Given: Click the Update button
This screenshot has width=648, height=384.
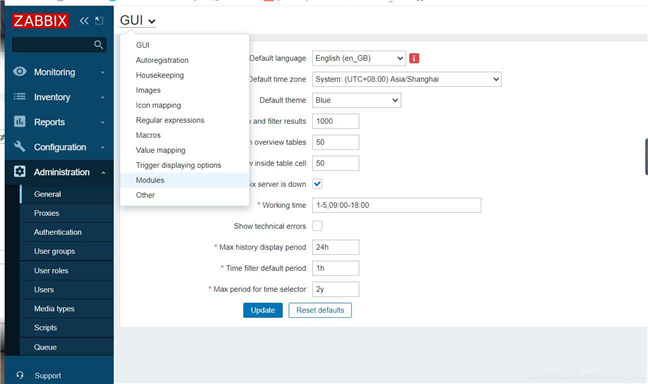Looking at the screenshot, I should coord(263,310).
